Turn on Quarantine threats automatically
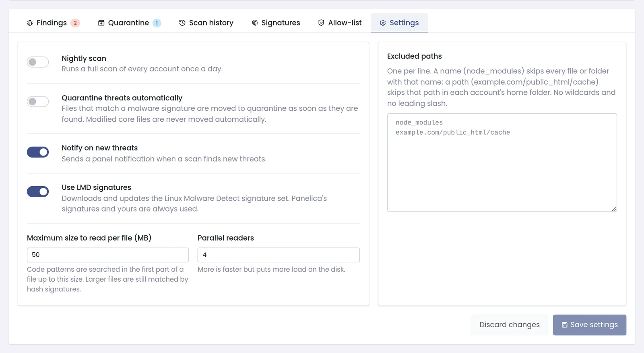This screenshot has width=644, height=353. pos(38,102)
